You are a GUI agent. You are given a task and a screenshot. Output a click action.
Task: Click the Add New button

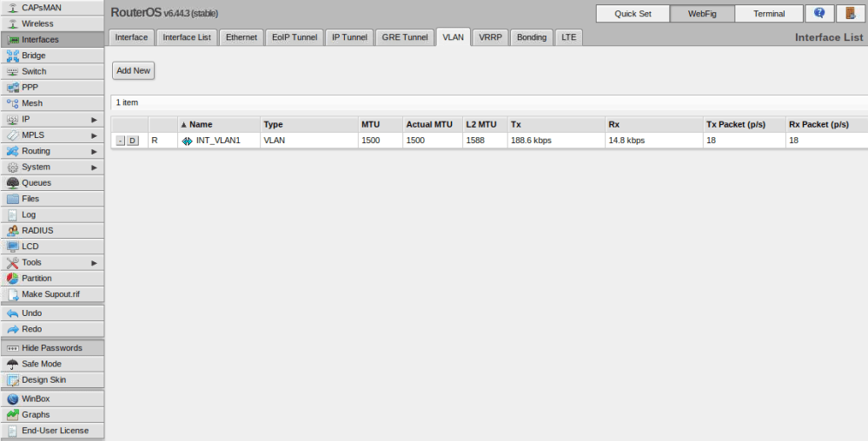134,71
